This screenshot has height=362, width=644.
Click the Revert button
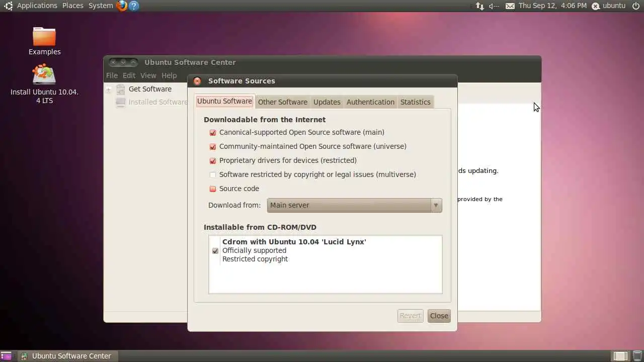coord(410,316)
